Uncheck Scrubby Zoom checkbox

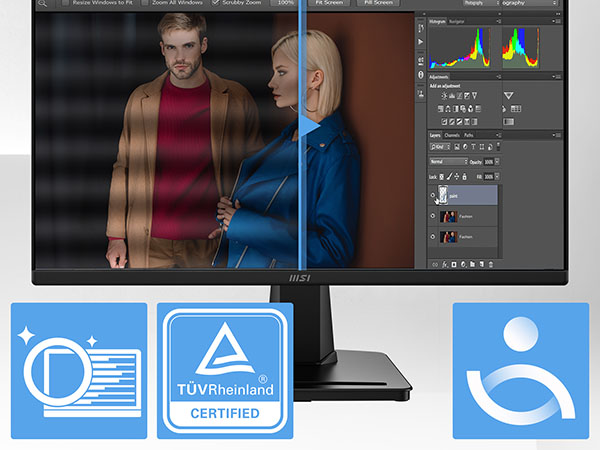[x=215, y=3]
